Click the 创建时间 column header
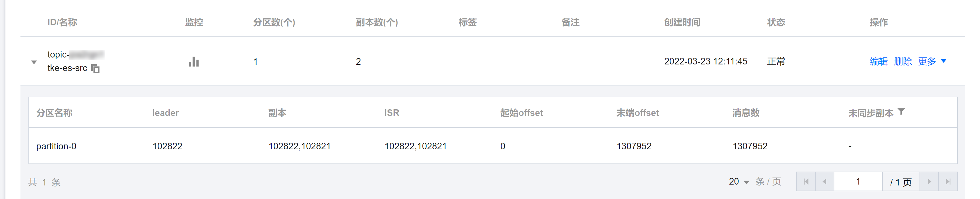Image resolution: width=980 pixels, height=199 pixels. pos(682,23)
